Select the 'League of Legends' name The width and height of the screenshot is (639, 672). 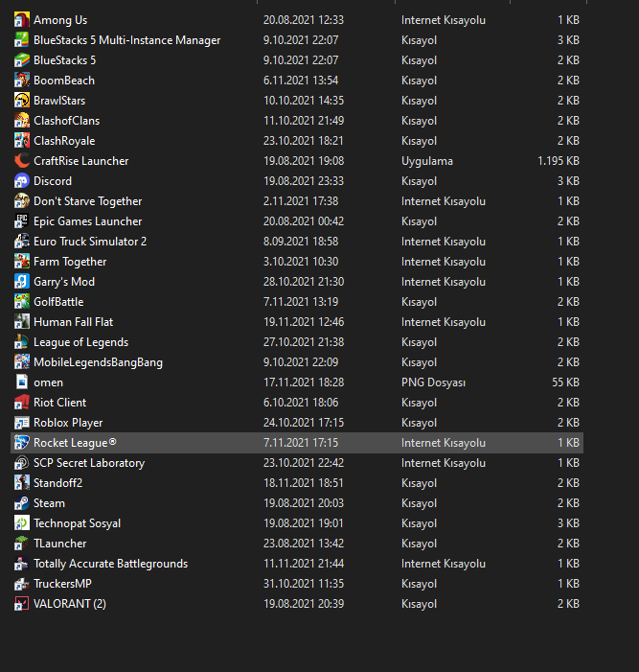point(80,342)
